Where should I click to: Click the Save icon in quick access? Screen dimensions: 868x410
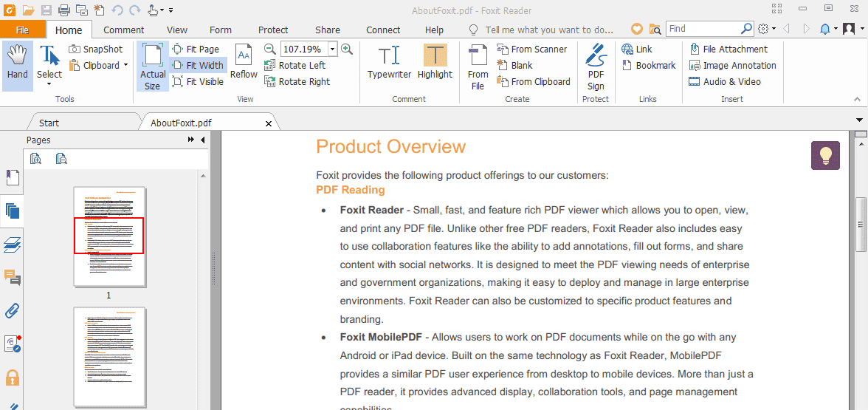tap(46, 10)
